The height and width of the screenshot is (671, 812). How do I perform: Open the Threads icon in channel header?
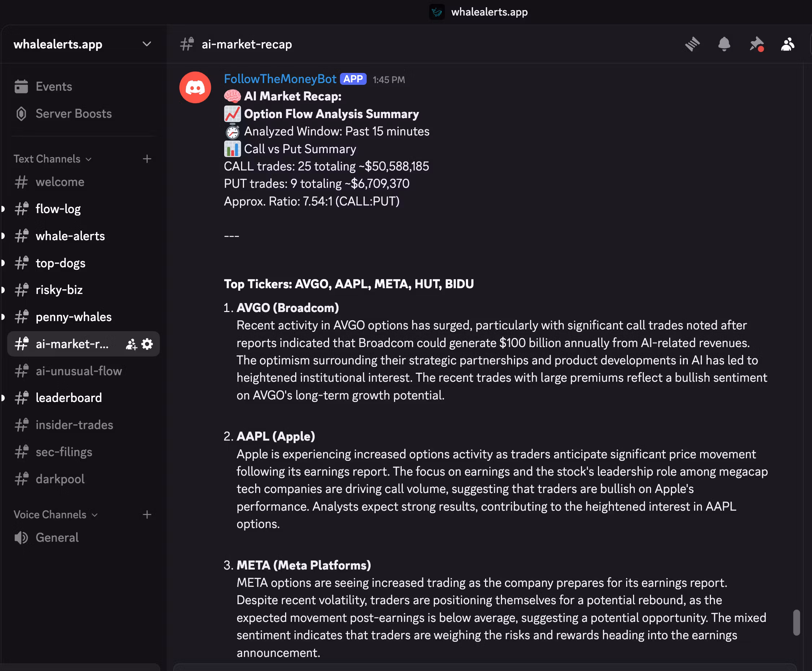692,44
